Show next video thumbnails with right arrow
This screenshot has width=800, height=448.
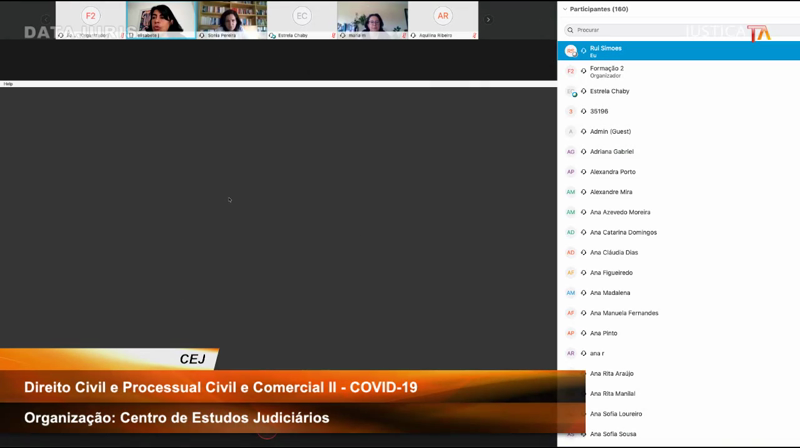pyautogui.click(x=488, y=20)
